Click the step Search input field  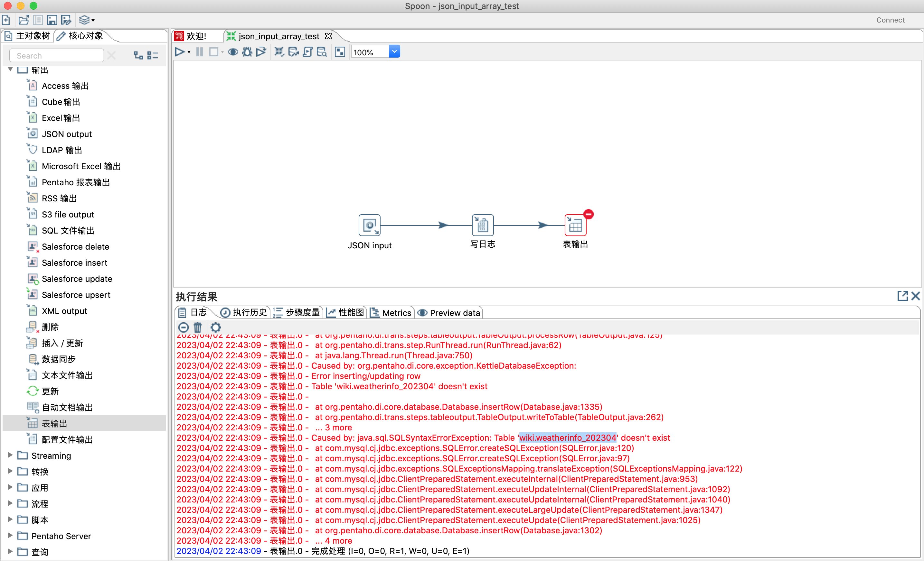[x=56, y=55]
